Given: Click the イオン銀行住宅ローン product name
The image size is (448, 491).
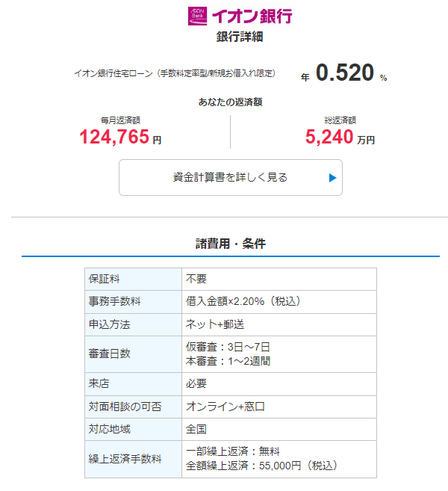Looking at the screenshot, I should (175, 73).
